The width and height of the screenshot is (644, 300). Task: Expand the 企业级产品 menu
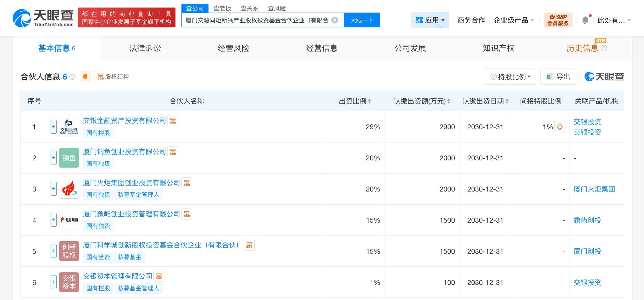pos(514,20)
